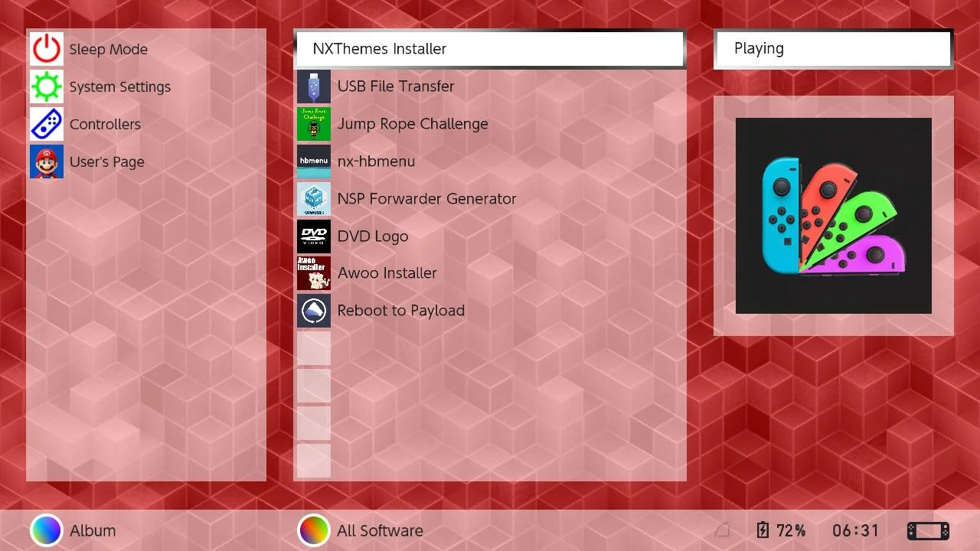The width and height of the screenshot is (980, 551).
Task: Click the 72% battery percentage
Action: 791,530
